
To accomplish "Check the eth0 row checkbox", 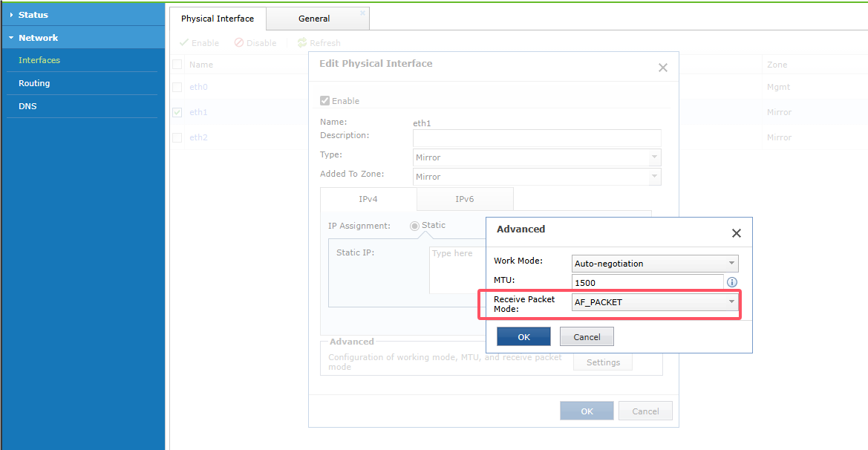I will click(177, 87).
